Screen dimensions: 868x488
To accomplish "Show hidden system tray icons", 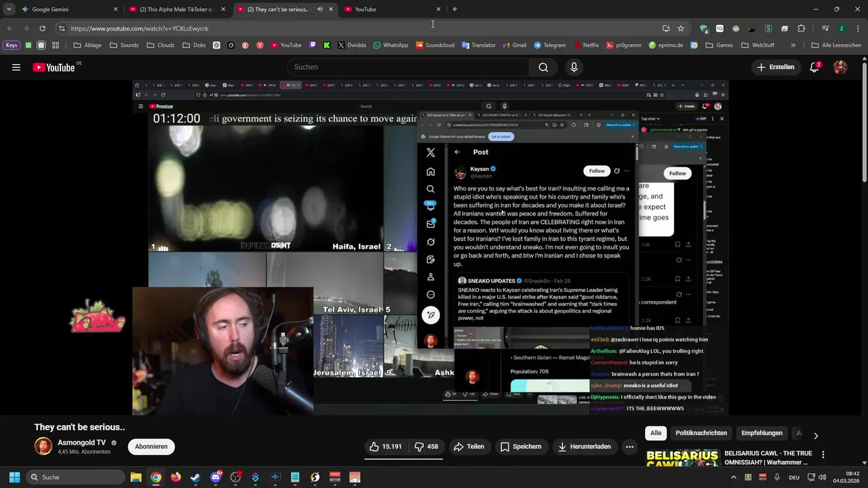I will click(x=733, y=477).
